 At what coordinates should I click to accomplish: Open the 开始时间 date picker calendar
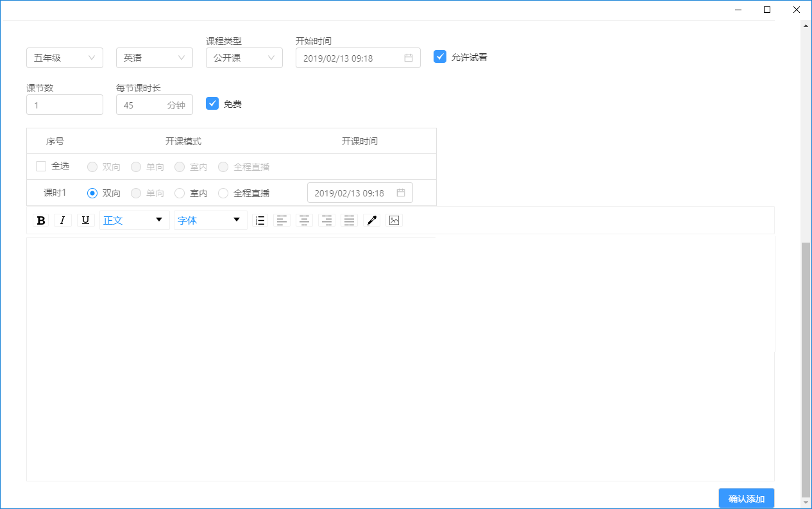coord(409,58)
